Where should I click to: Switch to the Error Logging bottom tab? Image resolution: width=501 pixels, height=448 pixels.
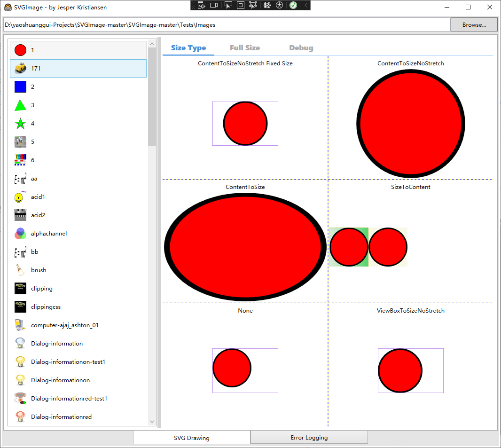tap(309, 438)
